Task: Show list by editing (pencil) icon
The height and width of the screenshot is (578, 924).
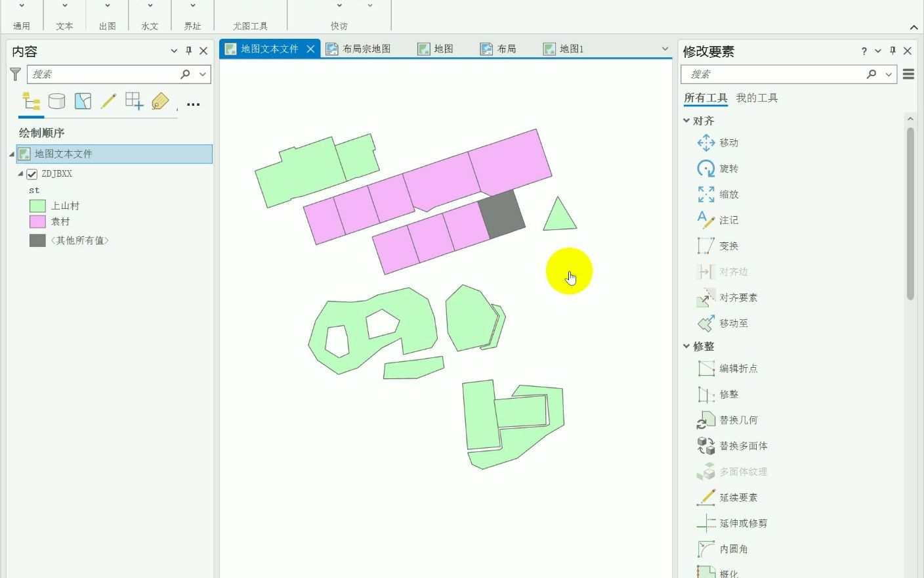Action: tap(108, 101)
